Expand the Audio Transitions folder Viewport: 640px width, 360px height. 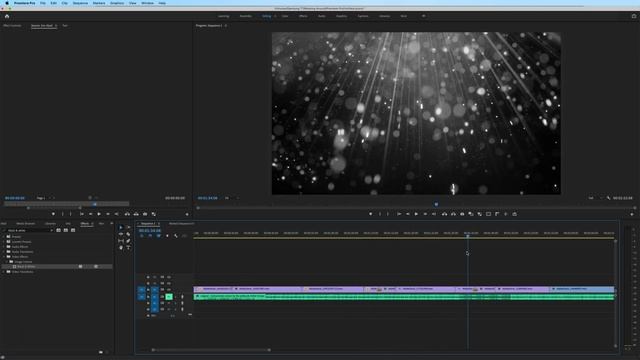pos(4,252)
